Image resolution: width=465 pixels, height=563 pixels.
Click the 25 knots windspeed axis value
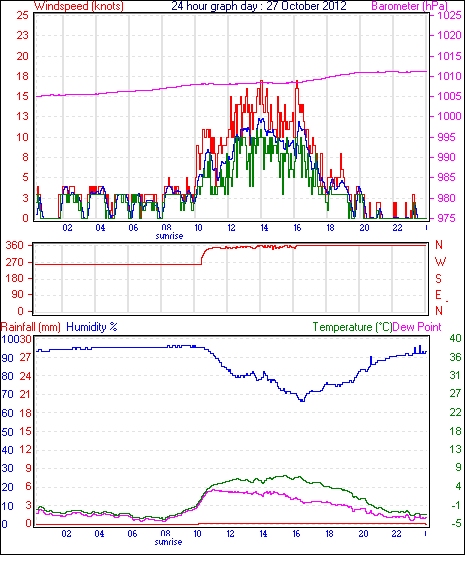coord(22,15)
